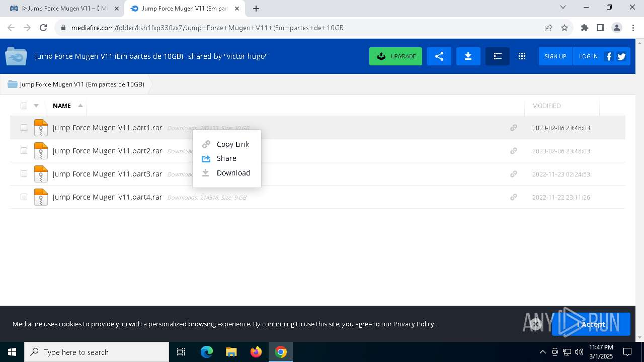Click the download folder icon button
The image size is (644, 362).
[468, 56]
